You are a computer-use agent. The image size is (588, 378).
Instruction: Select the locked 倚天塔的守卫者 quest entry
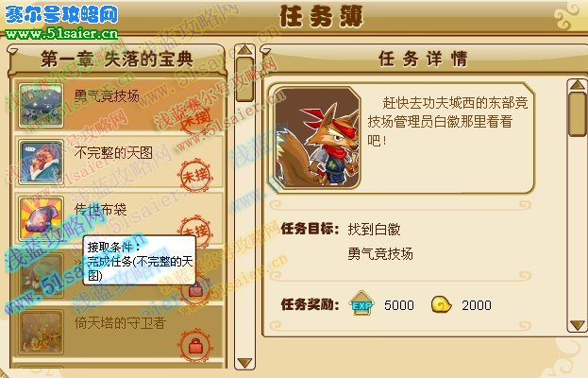tap(119, 333)
